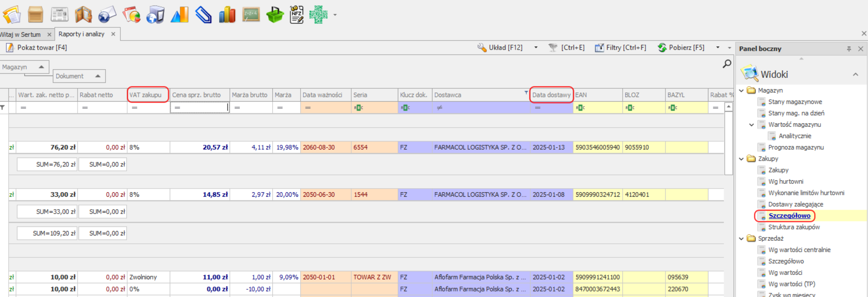The image size is (868, 297).
Task: Collapse the Widoki section chevron
Action: pos(855,74)
